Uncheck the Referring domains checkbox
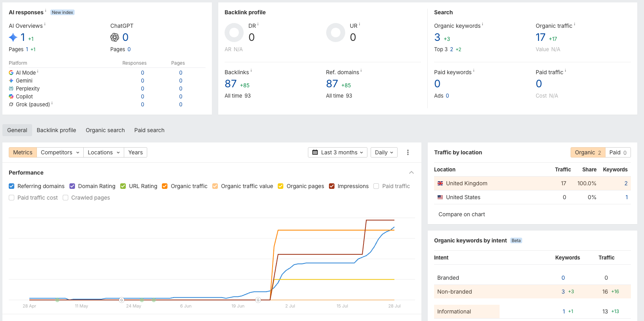The image size is (644, 321). pyautogui.click(x=12, y=186)
